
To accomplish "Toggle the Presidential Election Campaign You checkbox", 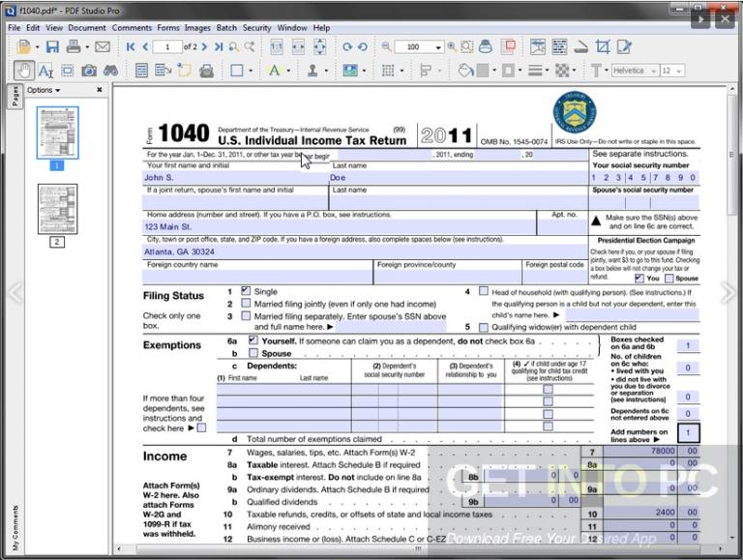I will [639, 279].
